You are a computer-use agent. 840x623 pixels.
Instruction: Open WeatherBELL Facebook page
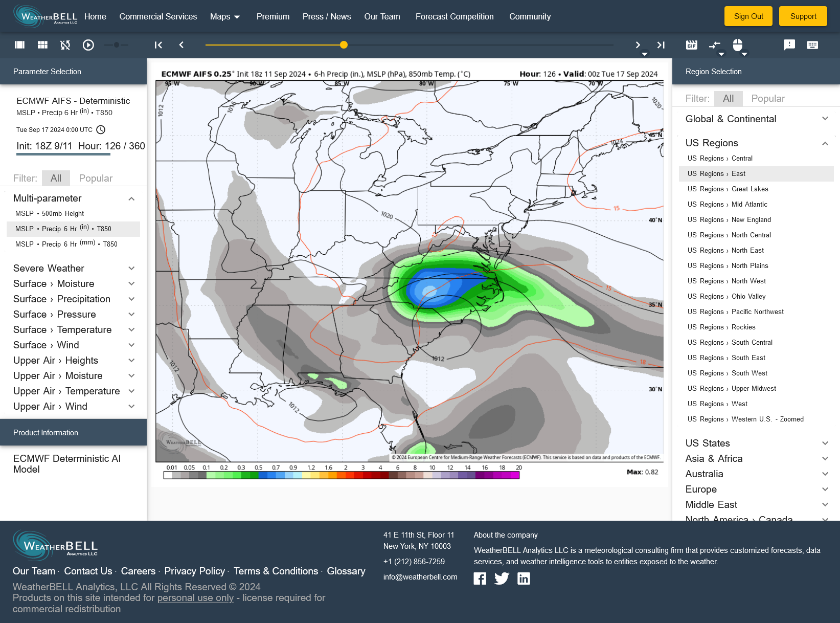480,578
